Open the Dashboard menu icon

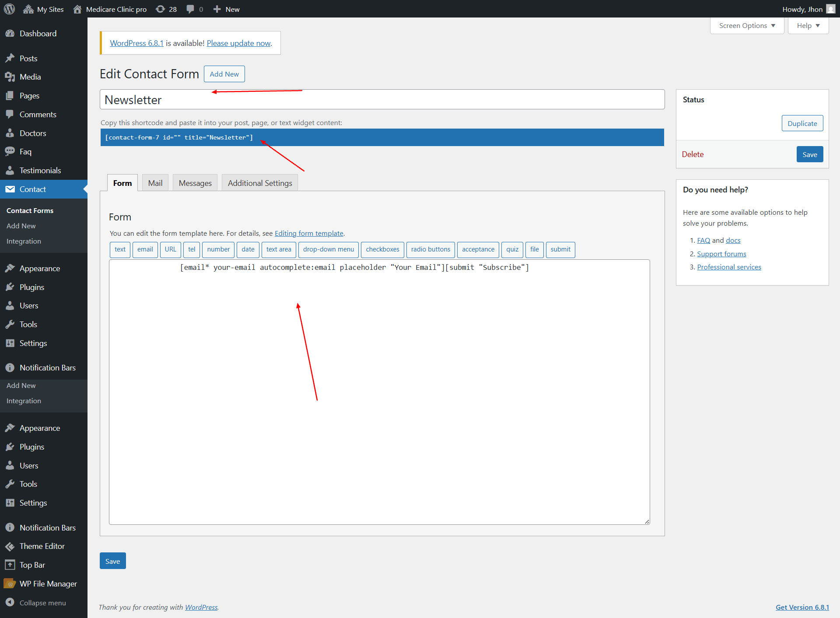[x=10, y=34]
